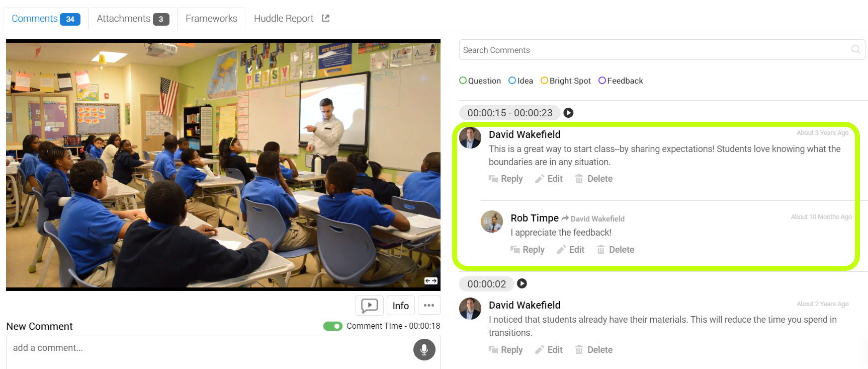Click the Info button below video
Image resolution: width=868 pixels, height=369 pixels.
(x=401, y=306)
